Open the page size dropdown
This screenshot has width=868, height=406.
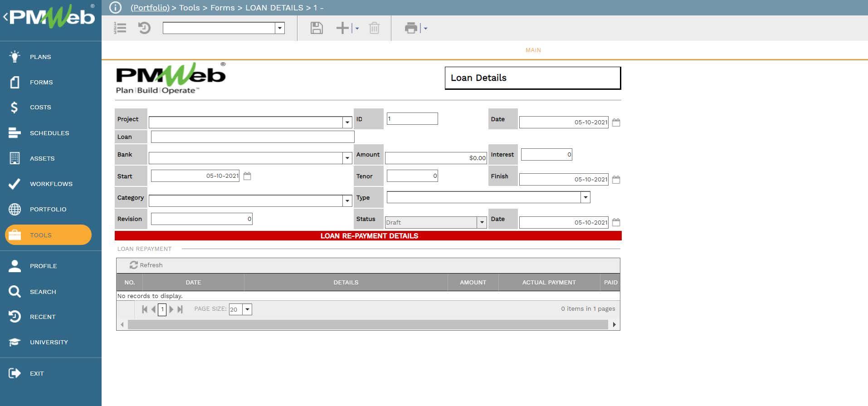point(247,309)
